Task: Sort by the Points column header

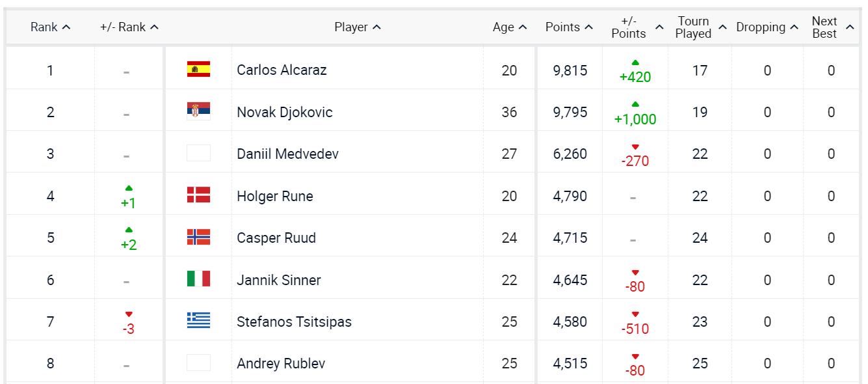Action: pos(569,27)
